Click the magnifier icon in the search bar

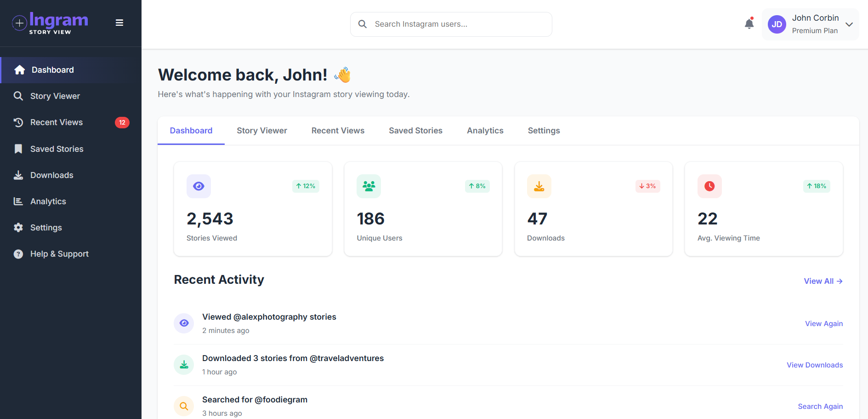click(x=362, y=24)
